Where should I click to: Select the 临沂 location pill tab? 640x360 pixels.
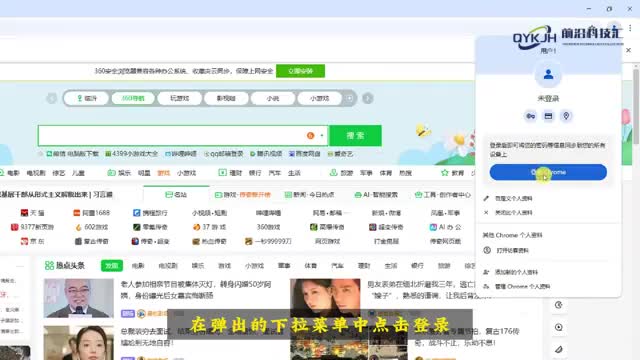click(87, 98)
